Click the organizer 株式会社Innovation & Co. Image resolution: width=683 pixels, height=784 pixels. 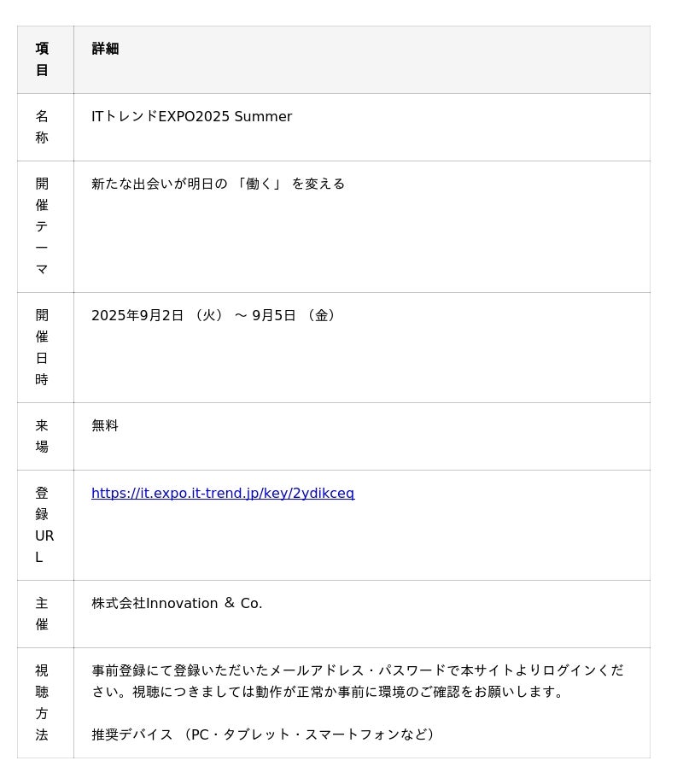177,604
